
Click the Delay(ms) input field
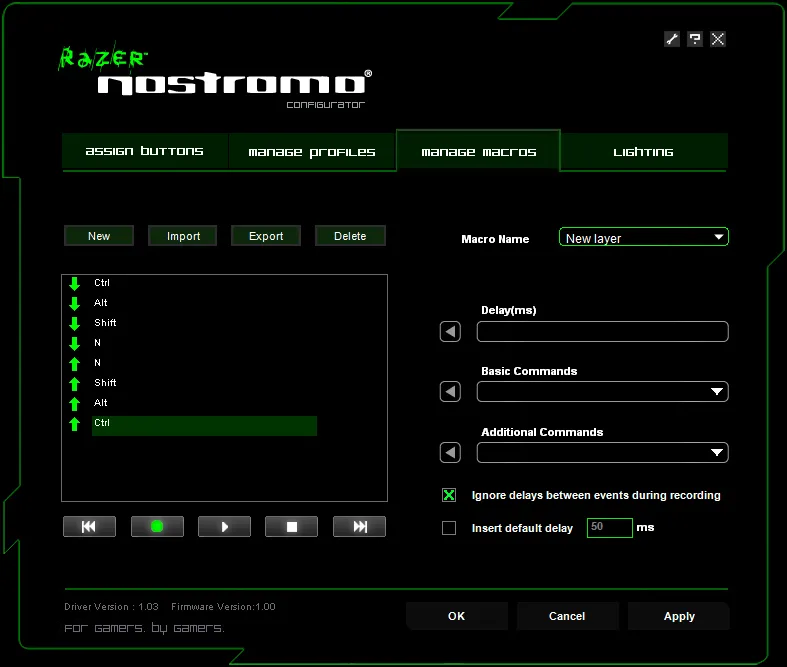click(602, 332)
